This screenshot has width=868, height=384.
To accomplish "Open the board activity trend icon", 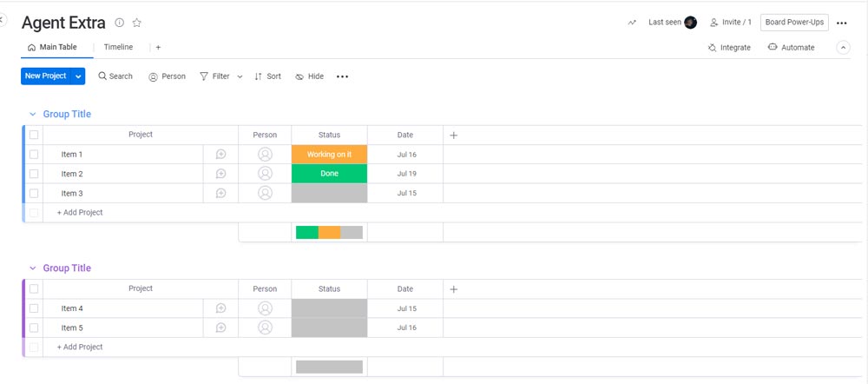I will [x=632, y=23].
